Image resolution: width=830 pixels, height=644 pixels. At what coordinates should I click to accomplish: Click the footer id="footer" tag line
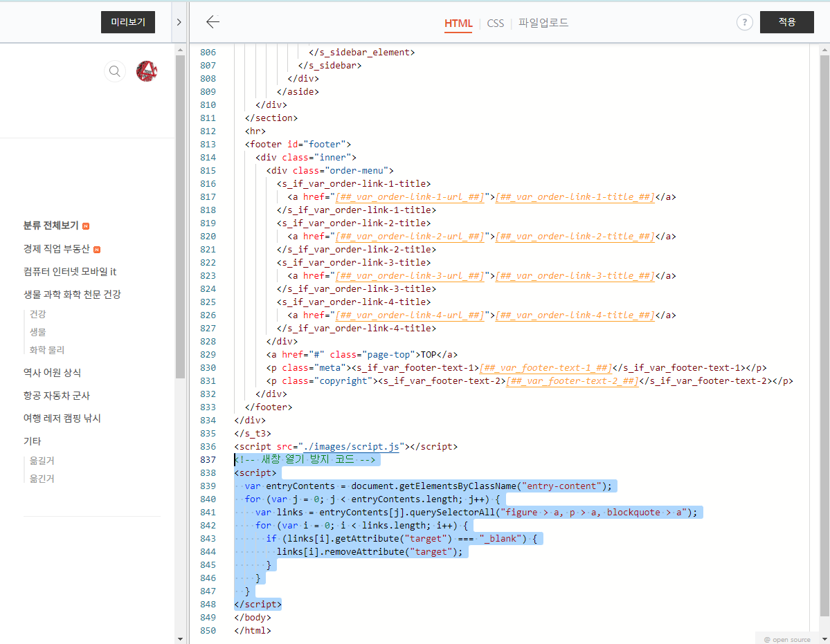point(298,144)
